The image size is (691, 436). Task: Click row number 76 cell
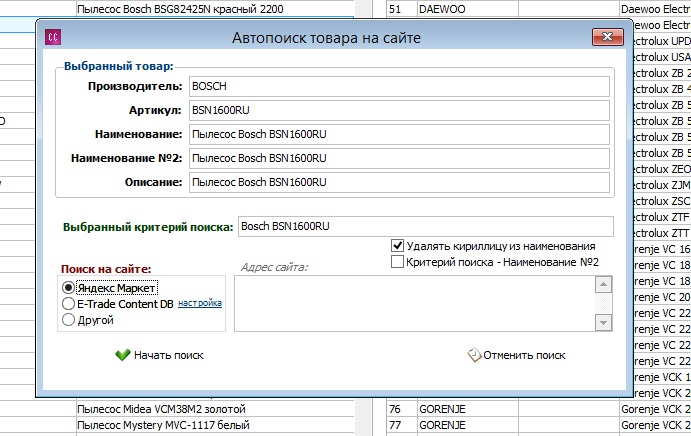point(402,409)
